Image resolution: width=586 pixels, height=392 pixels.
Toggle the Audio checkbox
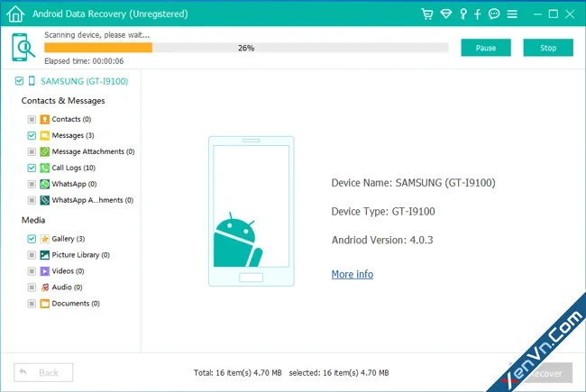click(x=32, y=287)
